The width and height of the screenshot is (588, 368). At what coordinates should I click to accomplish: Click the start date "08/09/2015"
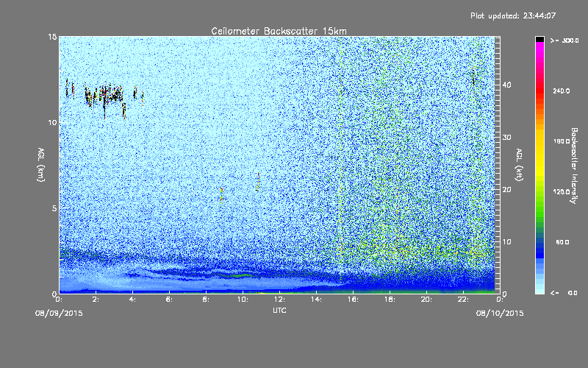tap(59, 314)
